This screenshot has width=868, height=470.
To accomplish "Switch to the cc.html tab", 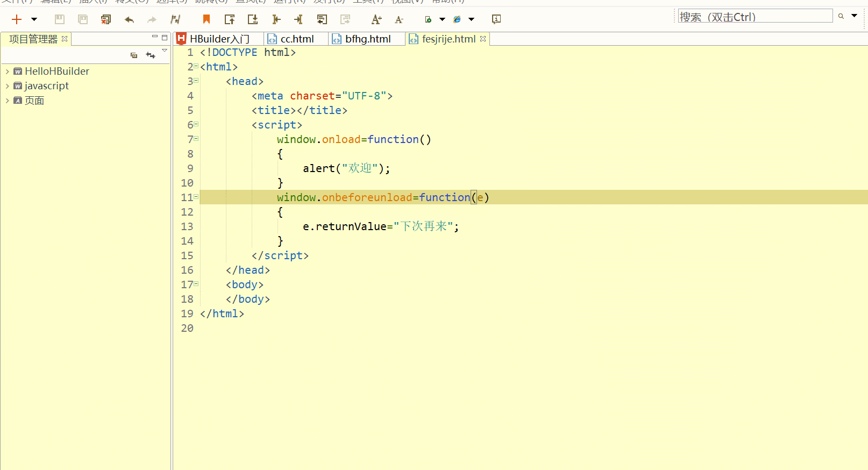I will point(297,39).
